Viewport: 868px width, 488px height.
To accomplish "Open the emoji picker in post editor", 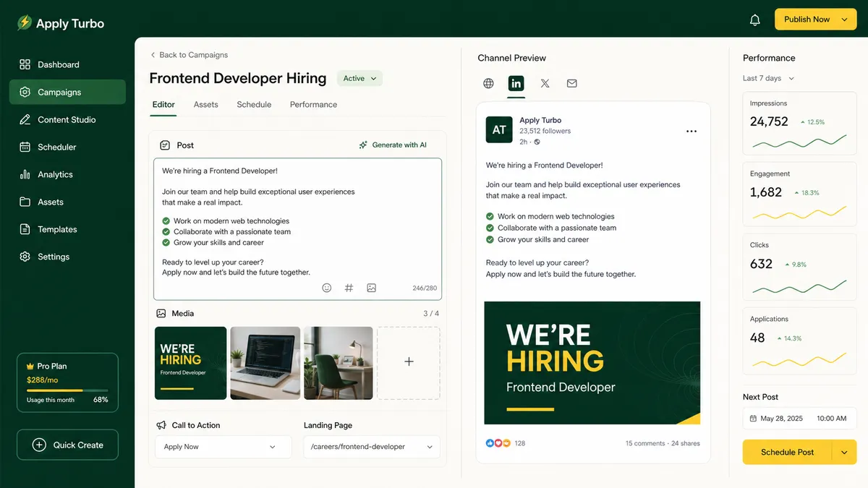I will click(x=327, y=288).
